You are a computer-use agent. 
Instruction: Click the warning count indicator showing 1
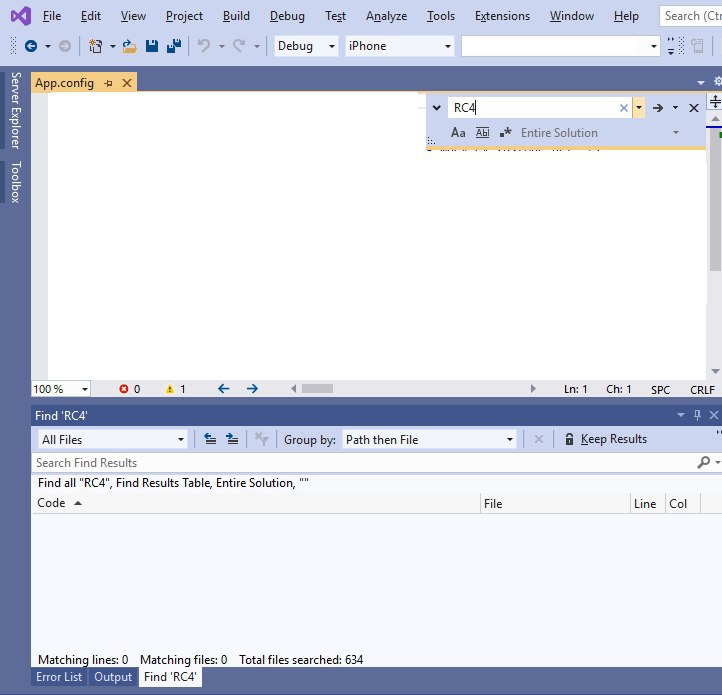click(175, 389)
